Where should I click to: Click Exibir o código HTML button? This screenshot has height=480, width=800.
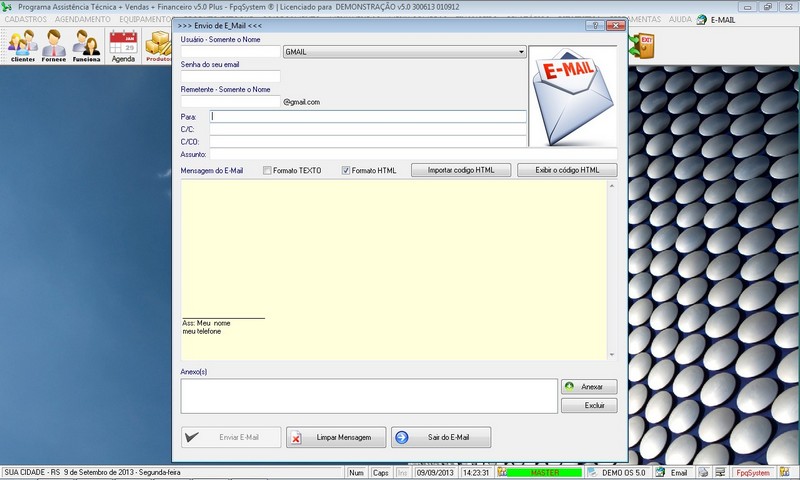[567, 170]
